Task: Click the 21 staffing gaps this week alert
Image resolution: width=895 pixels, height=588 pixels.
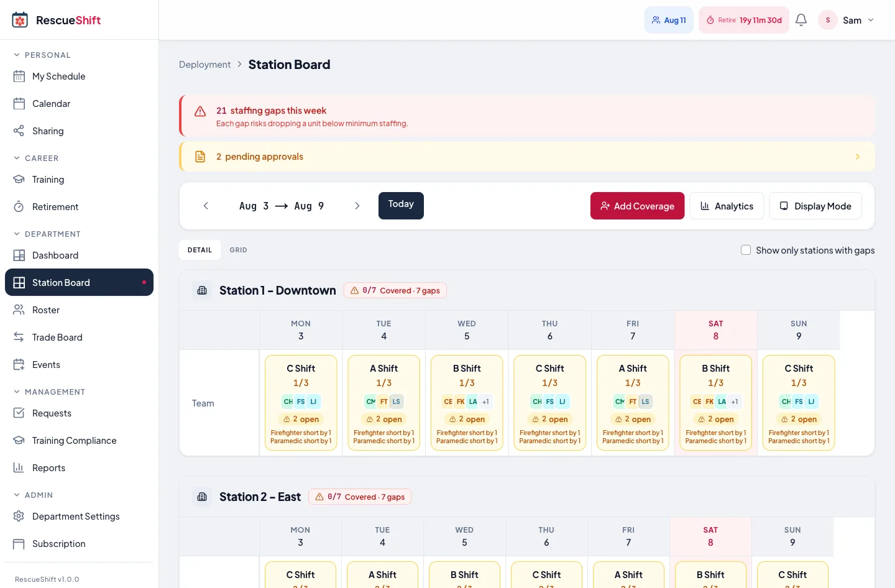Action: click(x=527, y=116)
